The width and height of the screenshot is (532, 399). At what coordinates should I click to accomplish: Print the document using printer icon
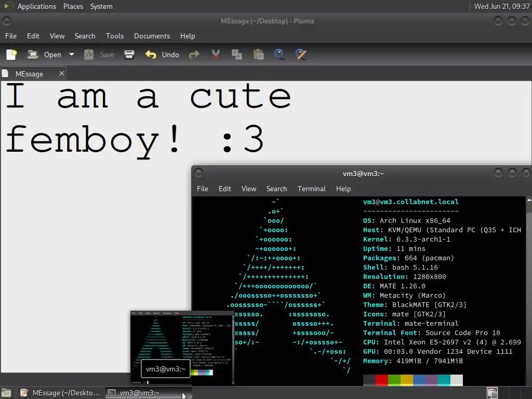[129, 55]
